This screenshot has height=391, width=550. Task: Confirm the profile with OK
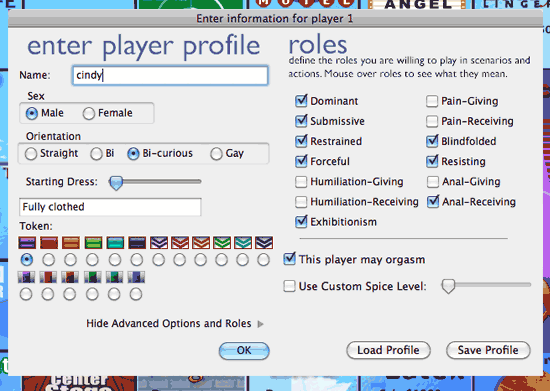tap(244, 350)
